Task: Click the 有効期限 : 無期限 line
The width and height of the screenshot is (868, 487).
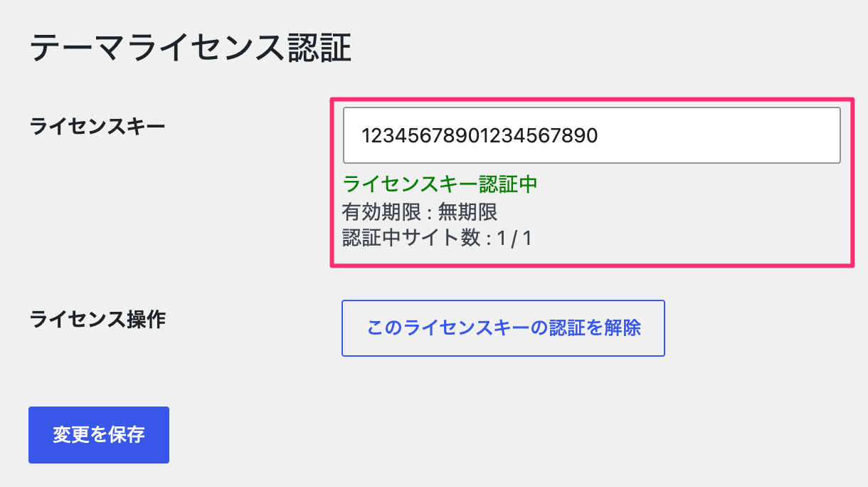Action: tap(420, 212)
